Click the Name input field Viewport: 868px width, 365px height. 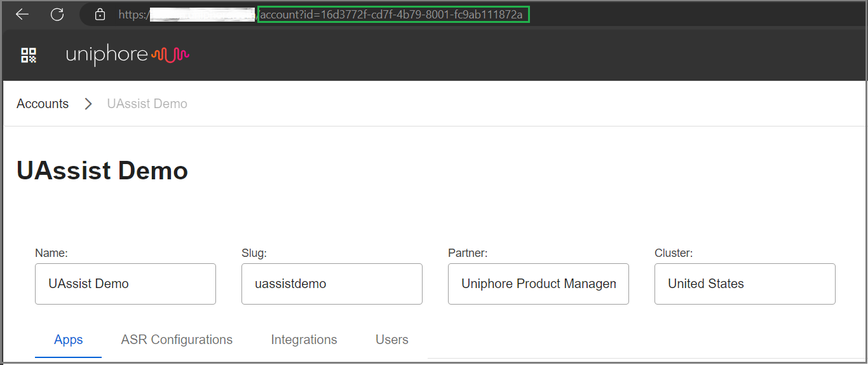tap(125, 284)
